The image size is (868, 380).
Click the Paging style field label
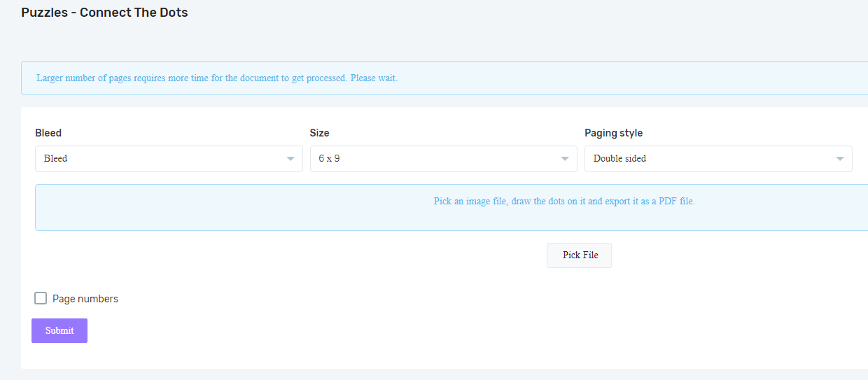[x=613, y=133]
